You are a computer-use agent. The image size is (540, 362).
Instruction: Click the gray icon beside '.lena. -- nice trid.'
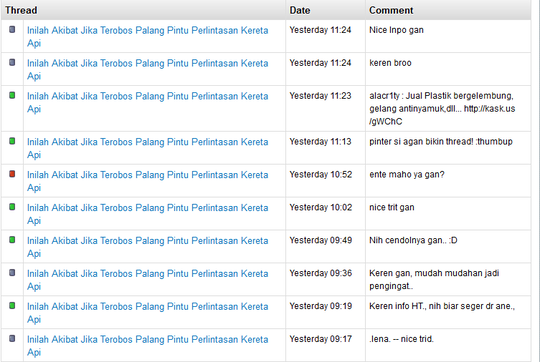click(12, 339)
